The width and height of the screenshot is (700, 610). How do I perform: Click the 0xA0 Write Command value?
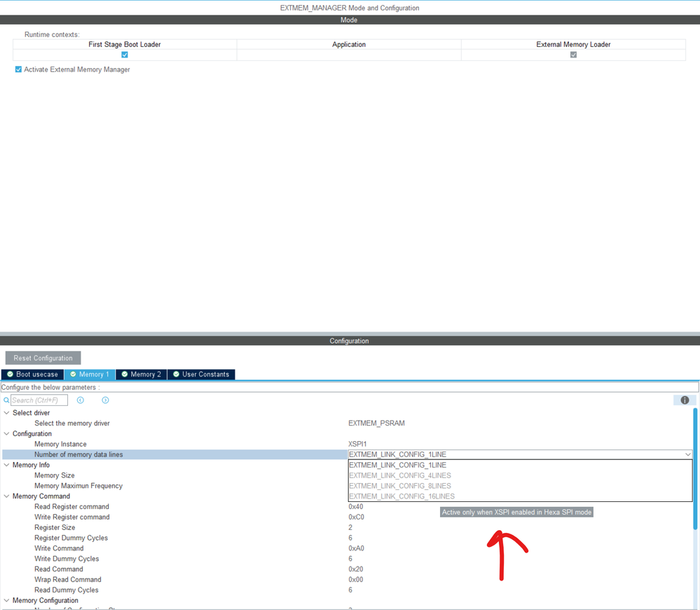point(356,548)
